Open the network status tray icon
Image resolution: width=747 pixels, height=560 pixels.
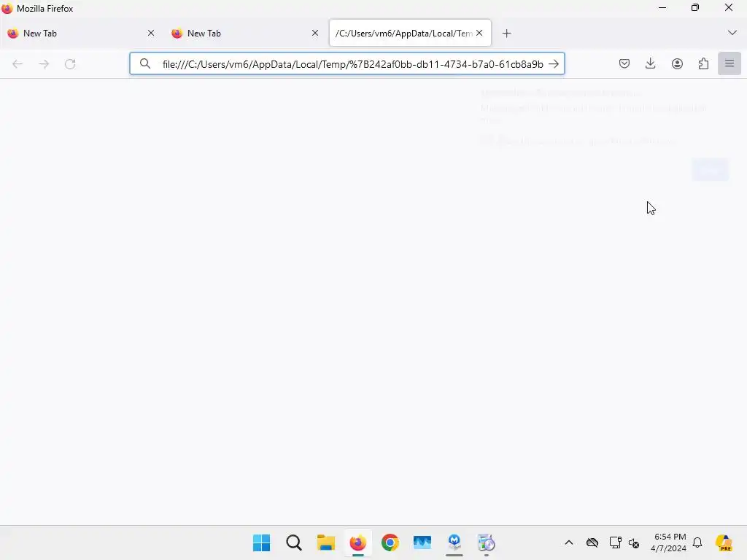click(x=615, y=542)
